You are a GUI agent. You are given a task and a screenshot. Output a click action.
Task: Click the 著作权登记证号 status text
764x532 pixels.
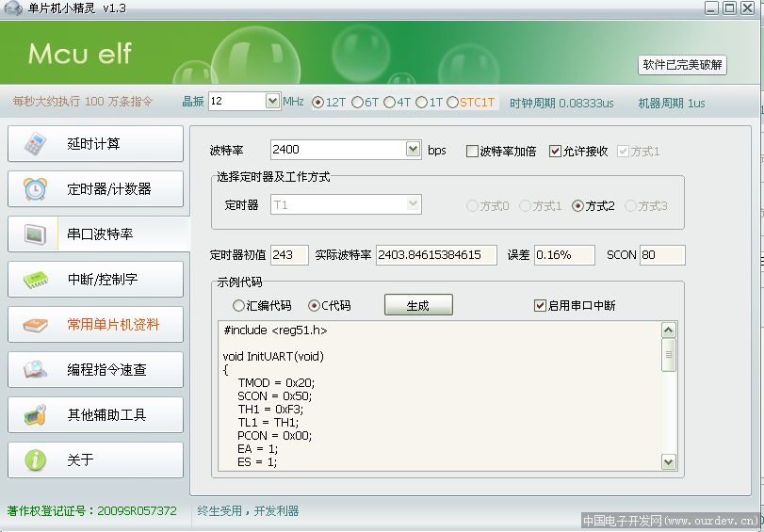[91, 510]
